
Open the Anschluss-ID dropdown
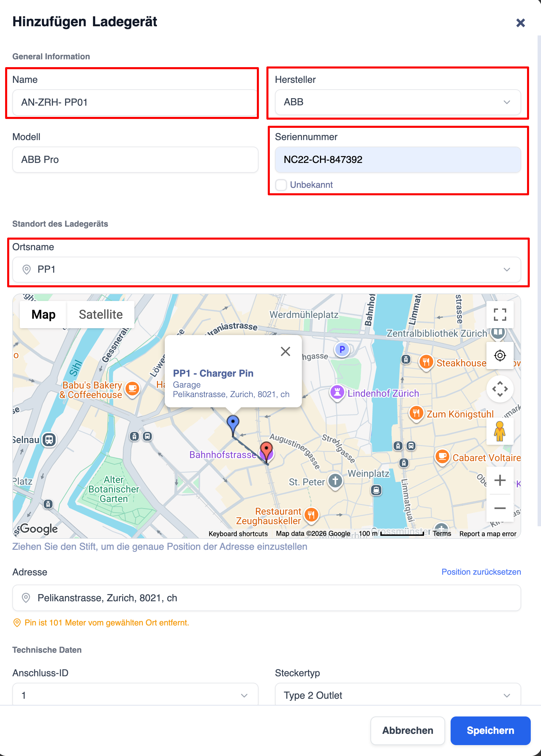[x=135, y=695]
